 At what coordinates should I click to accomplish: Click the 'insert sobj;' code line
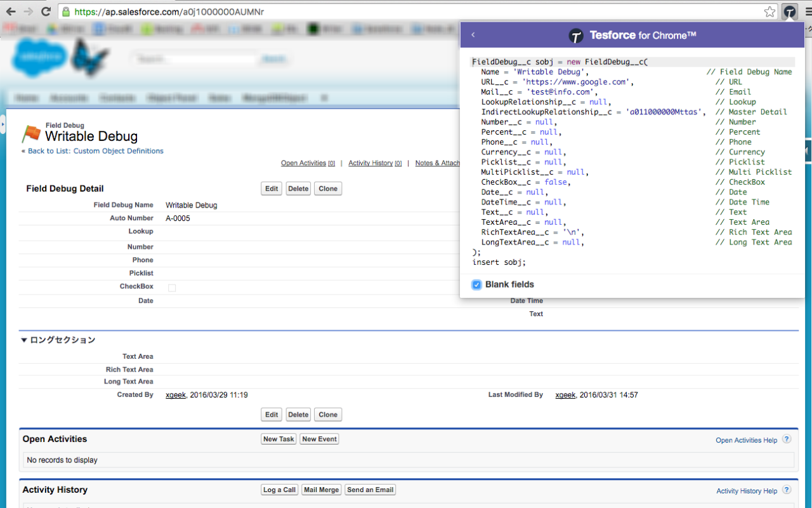coord(499,262)
